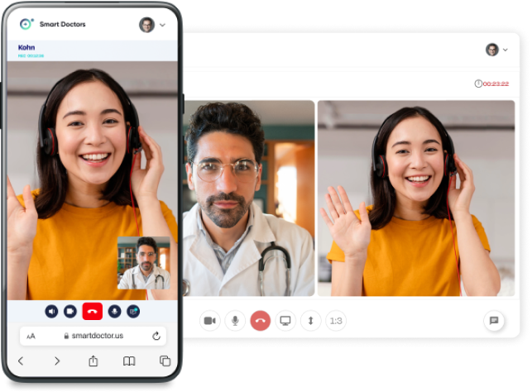Open the 1:3 layout ratio selector
Viewport: 532px width, 392px height.
pyautogui.click(x=336, y=321)
